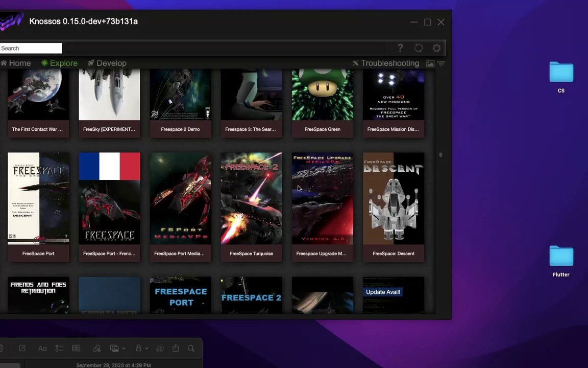Toggle the image view icon beside Troubleshooting

(430, 64)
